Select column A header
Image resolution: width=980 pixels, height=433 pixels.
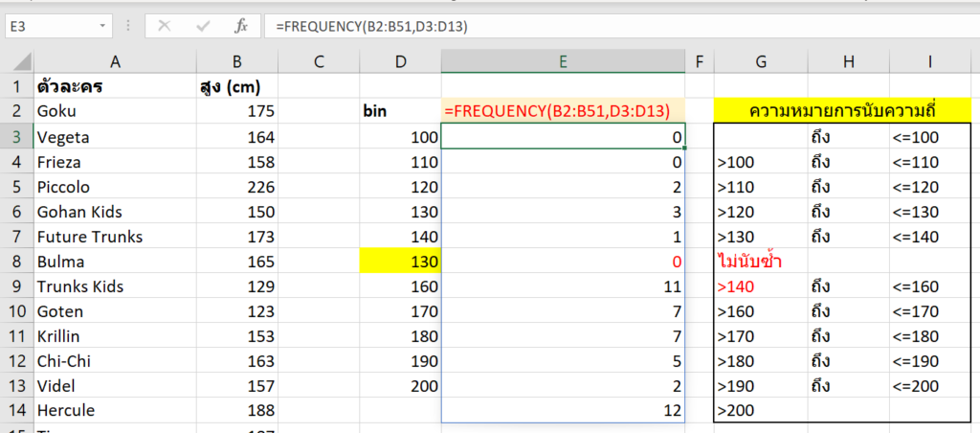(x=115, y=61)
